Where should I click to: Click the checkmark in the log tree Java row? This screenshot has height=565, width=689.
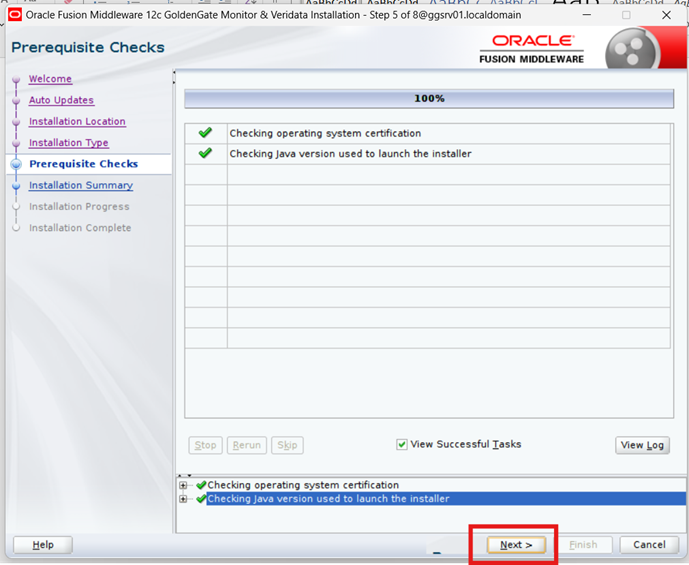(x=201, y=499)
